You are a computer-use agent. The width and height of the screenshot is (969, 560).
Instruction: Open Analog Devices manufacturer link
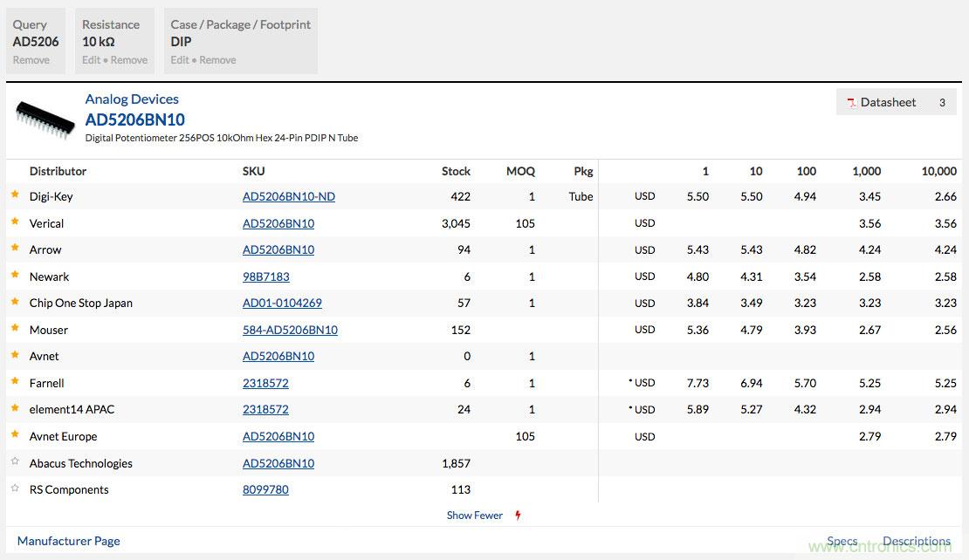coord(132,99)
